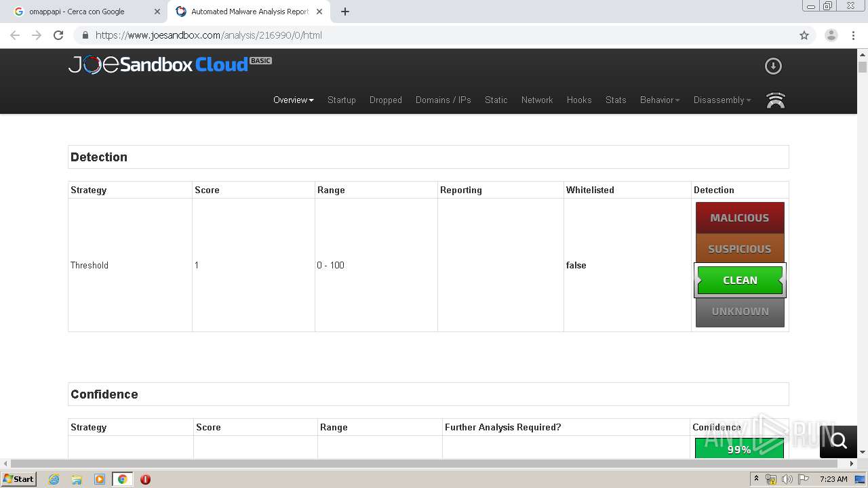
Task: Click the green CLEAN detection label
Action: [740, 280]
